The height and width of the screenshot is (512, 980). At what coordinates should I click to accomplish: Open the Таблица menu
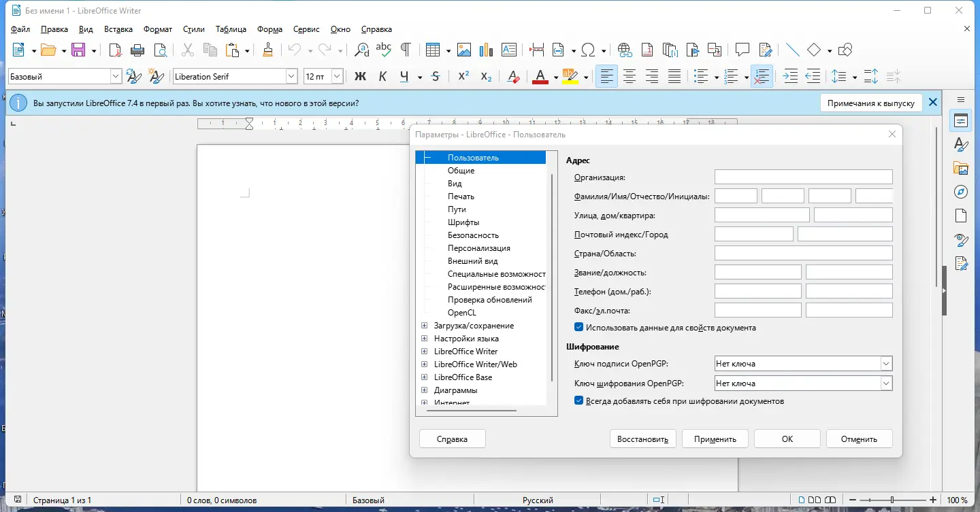tap(231, 29)
